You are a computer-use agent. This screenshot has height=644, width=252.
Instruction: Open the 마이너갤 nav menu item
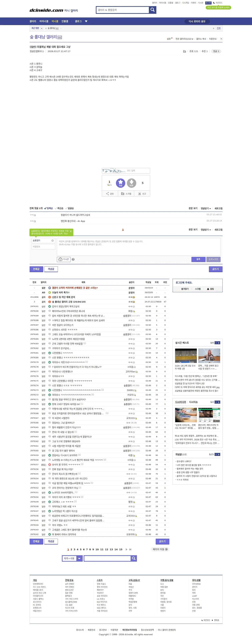(x=44, y=21)
